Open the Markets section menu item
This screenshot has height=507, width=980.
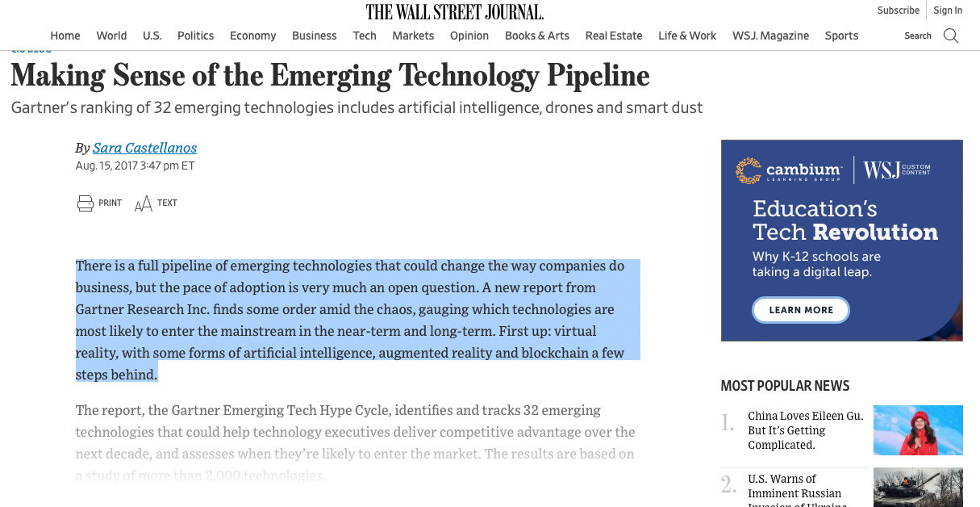[x=413, y=36]
